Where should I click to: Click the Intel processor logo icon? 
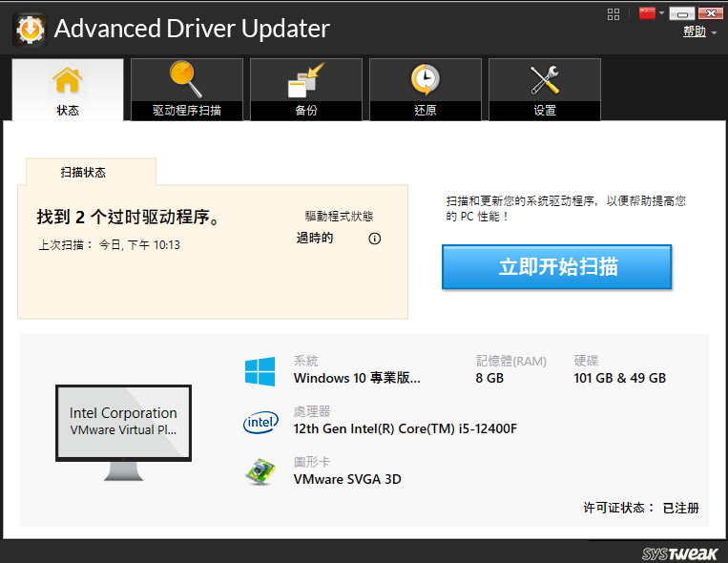(260, 422)
